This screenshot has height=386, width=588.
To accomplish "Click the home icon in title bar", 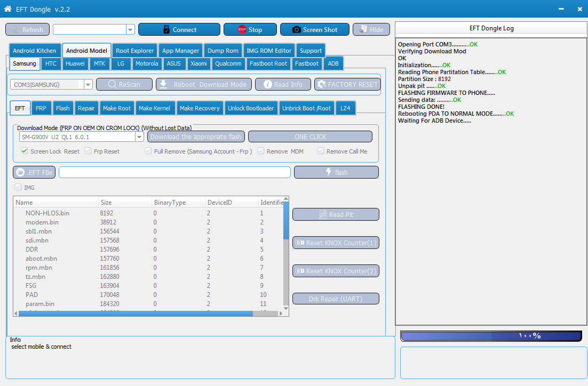I will pyautogui.click(x=7, y=9).
